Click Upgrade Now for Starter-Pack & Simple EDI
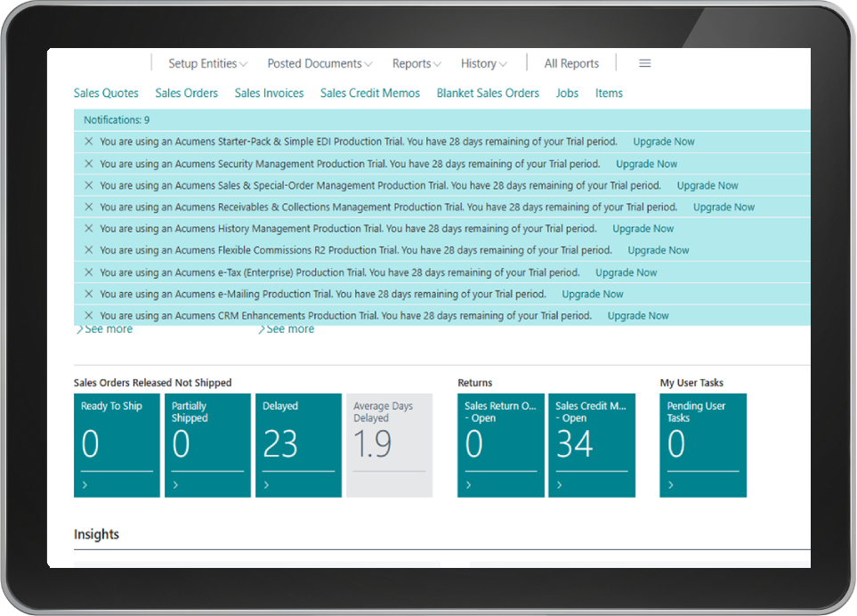 (664, 142)
